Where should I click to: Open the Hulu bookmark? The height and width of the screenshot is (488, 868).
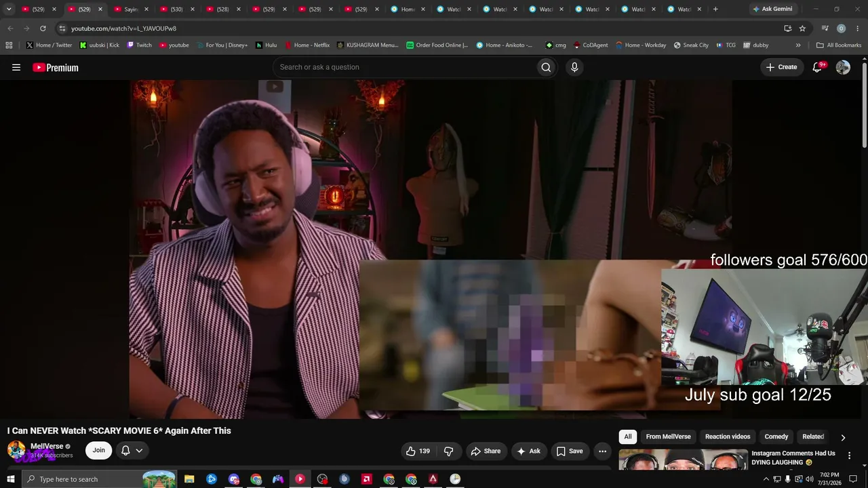[x=266, y=45]
